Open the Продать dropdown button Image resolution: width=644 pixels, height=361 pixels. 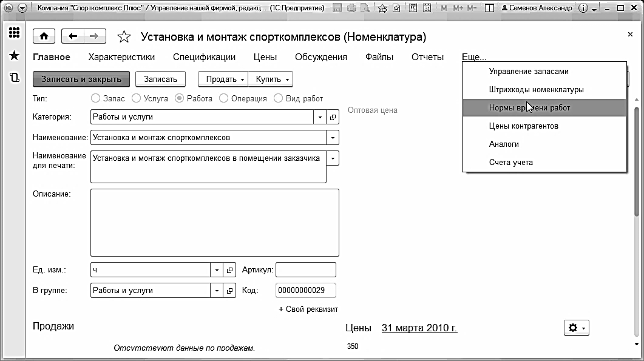[223, 79]
